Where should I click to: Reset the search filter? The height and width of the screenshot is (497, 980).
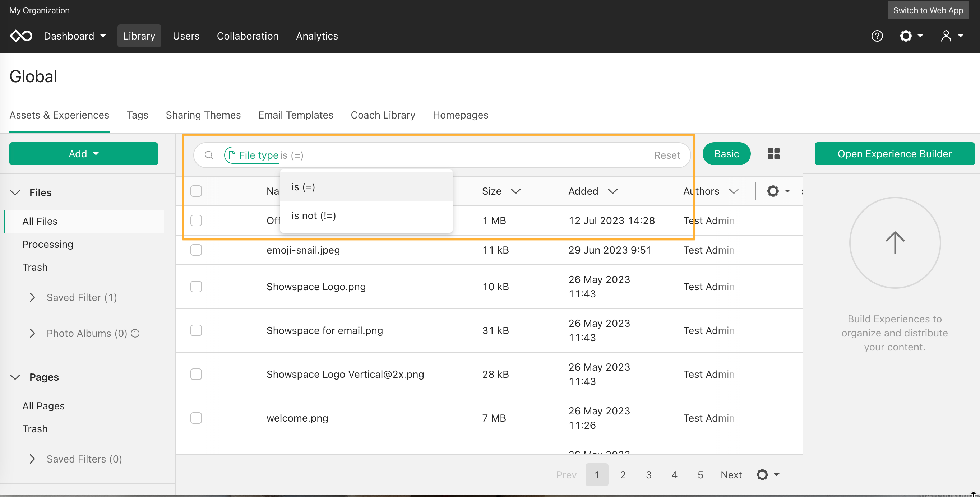[x=667, y=155]
